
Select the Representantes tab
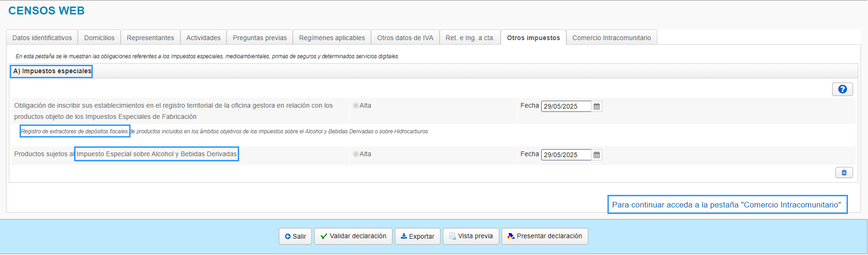click(x=150, y=38)
